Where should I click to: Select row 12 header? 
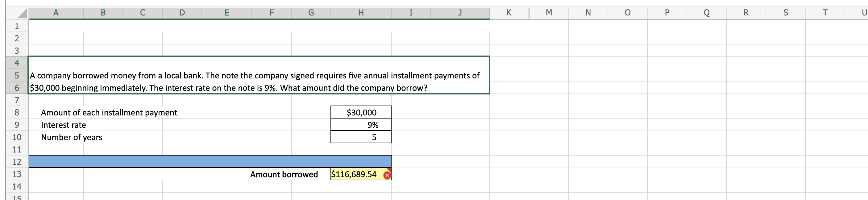coord(17,161)
